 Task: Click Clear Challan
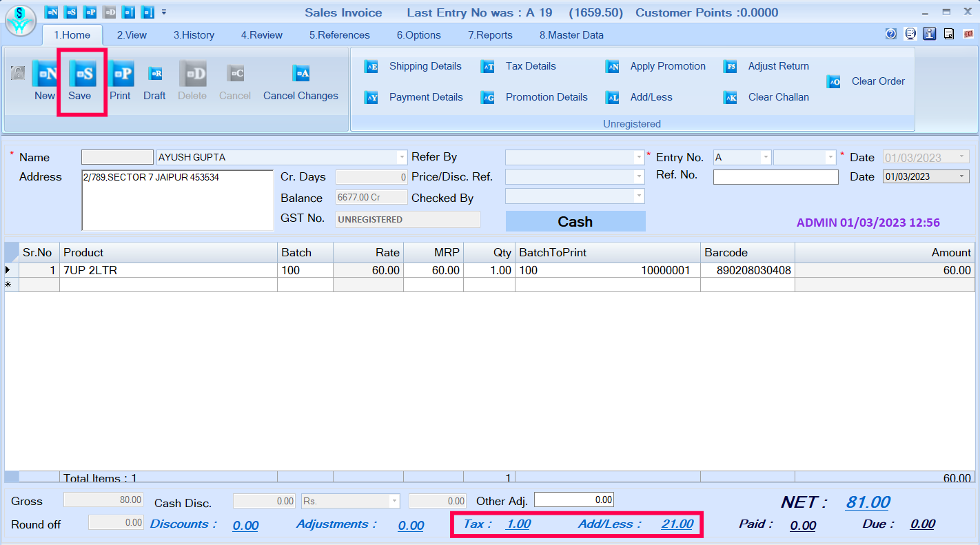click(766, 97)
